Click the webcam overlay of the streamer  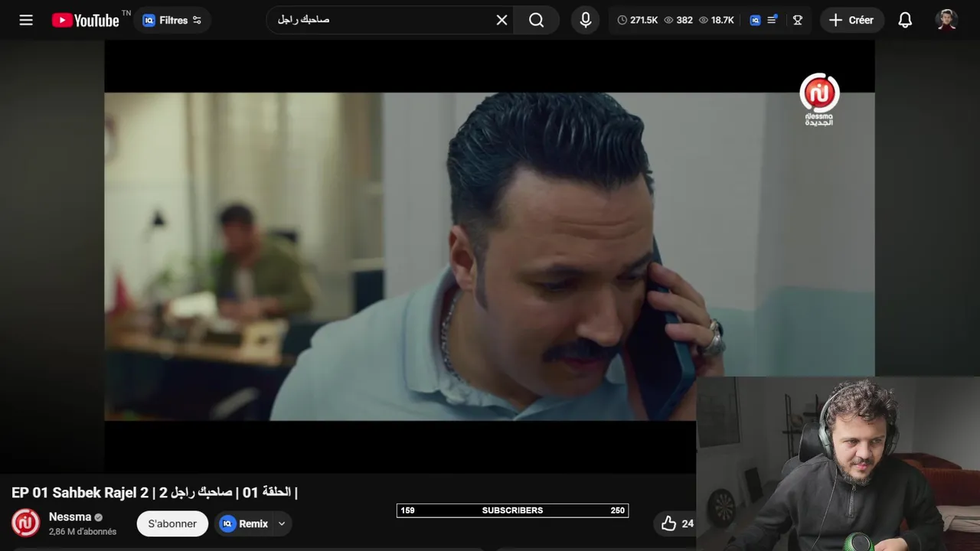[x=838, y=463]
